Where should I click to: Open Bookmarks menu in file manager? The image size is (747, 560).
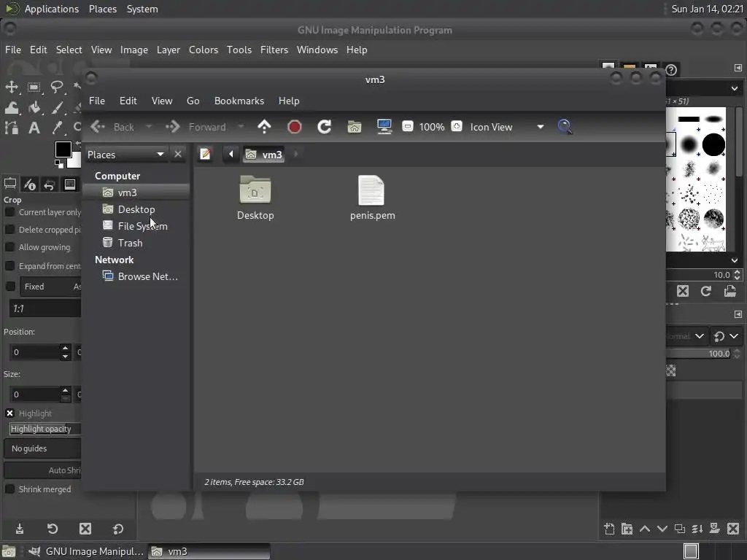239,101
